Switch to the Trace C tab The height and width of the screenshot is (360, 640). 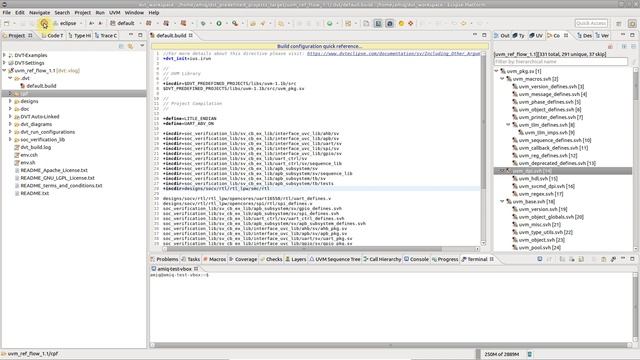[x=106, y=36]
